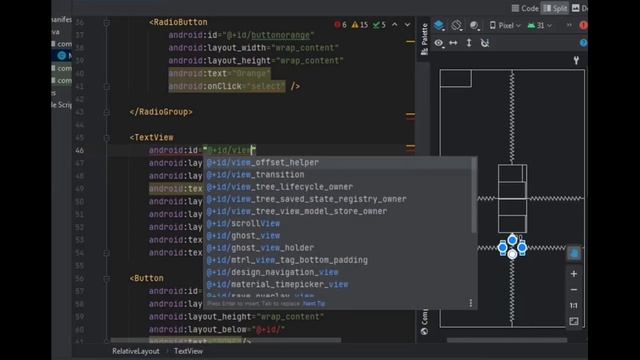This screenshot has height=360, width=640.
Task: Switch to Split view mode
Action: point(555,8)
